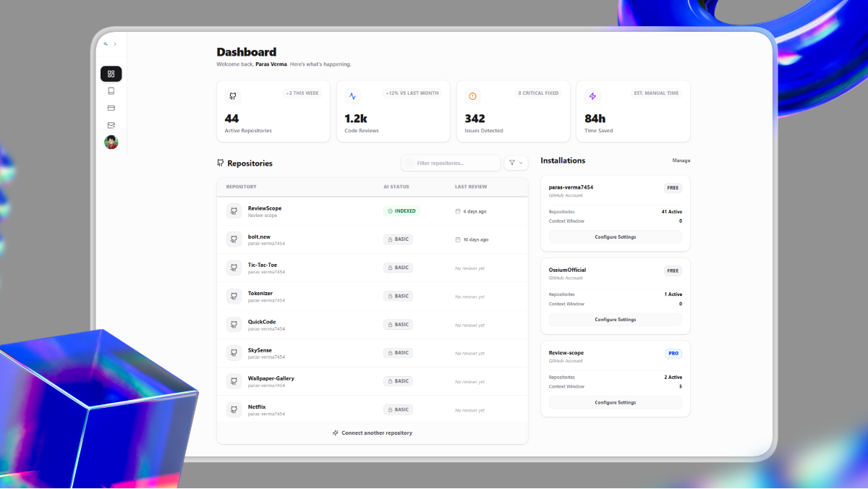Toggle BASIC status for bolt.new repository

[x=398, y=239]
